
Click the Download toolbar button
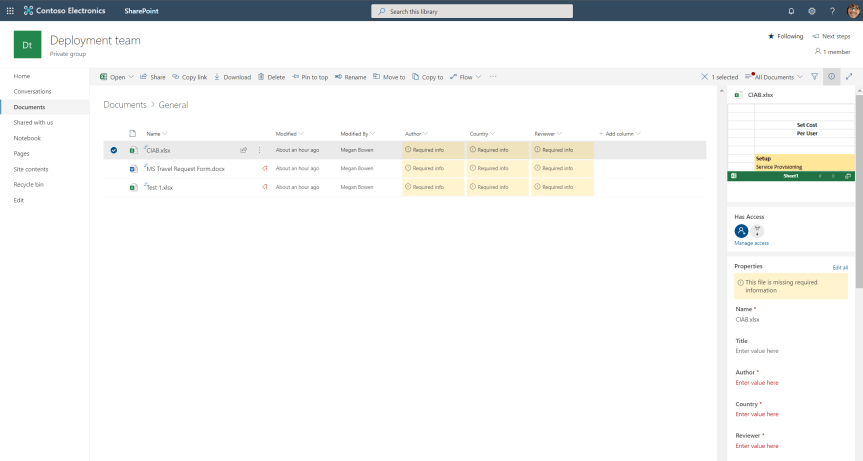(x=232, y=77)
